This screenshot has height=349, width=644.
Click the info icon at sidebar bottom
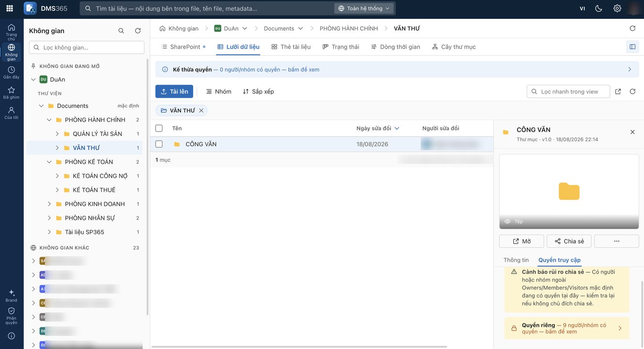pos(11,336)
